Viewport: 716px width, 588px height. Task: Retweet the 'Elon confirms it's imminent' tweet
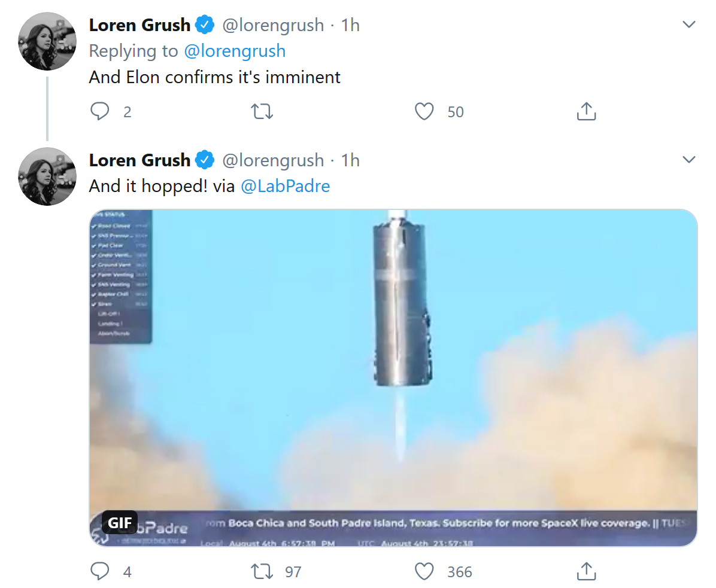pyautogui.click(x=263, y=112)
